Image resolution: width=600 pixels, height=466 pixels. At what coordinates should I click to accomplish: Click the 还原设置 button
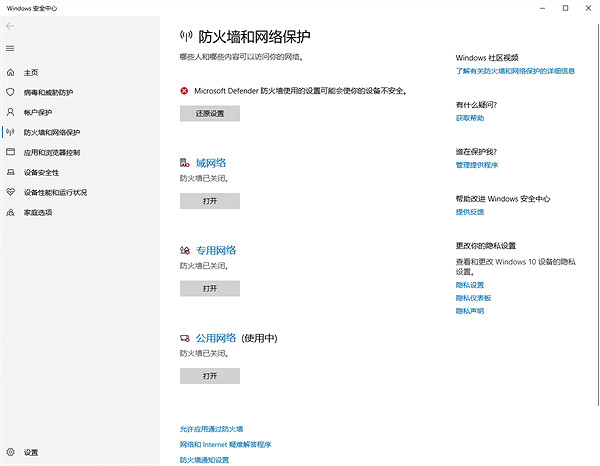pos(210,113)
